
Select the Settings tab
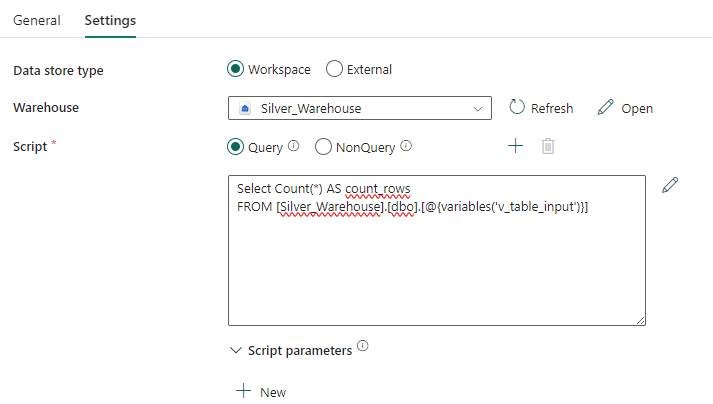(110, 20)
